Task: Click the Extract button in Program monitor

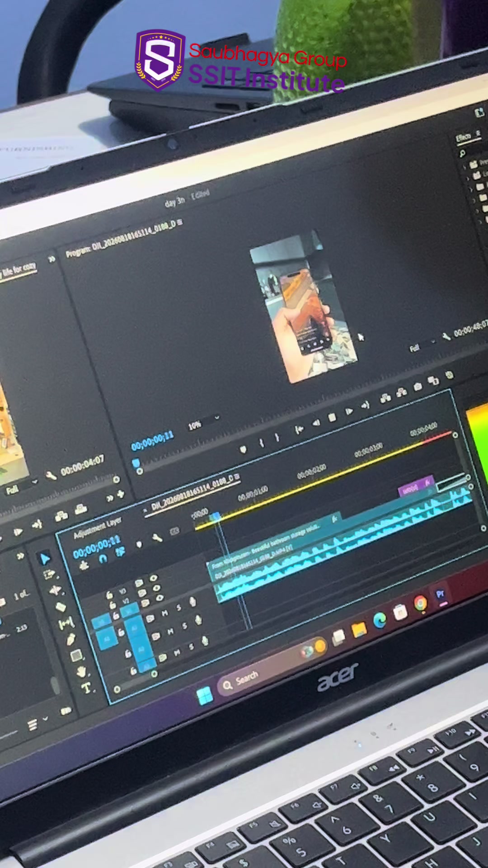Action: coord(401,392)
